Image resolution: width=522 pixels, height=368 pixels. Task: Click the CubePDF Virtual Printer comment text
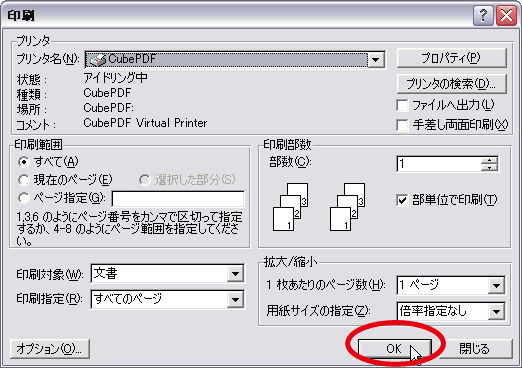[145, 123]
